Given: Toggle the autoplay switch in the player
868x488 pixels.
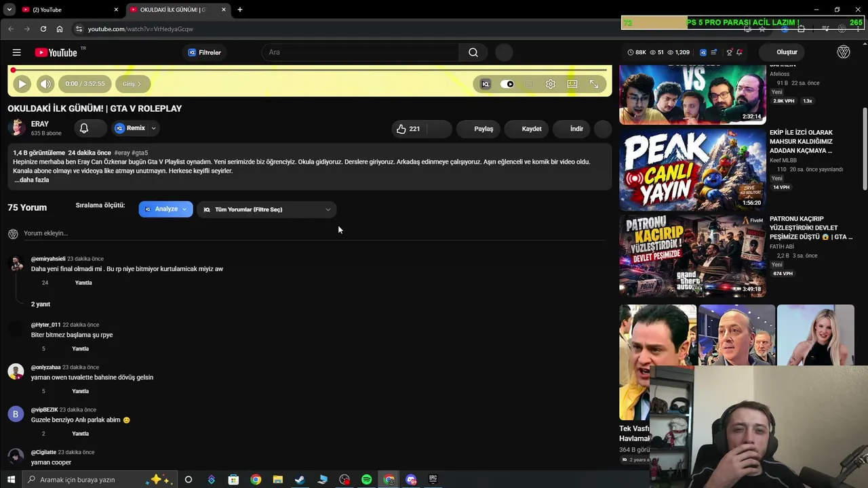Looking at the screenshot, I should point(507,84).
